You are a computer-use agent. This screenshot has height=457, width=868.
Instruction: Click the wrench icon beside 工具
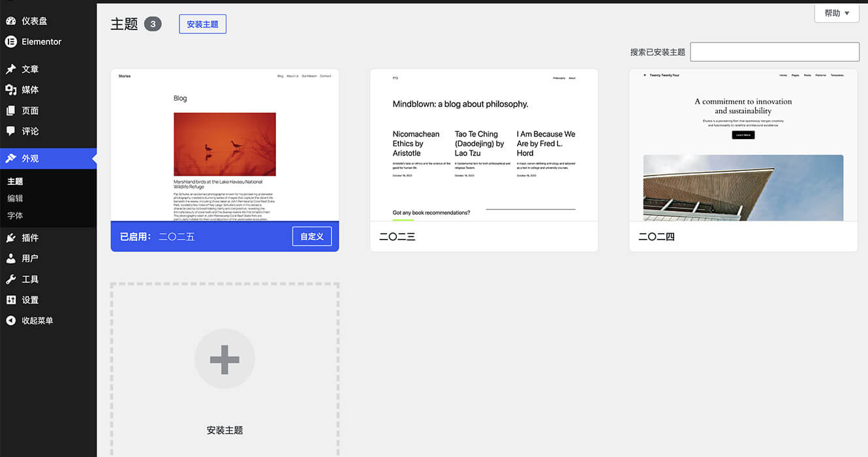pos(10,279)
